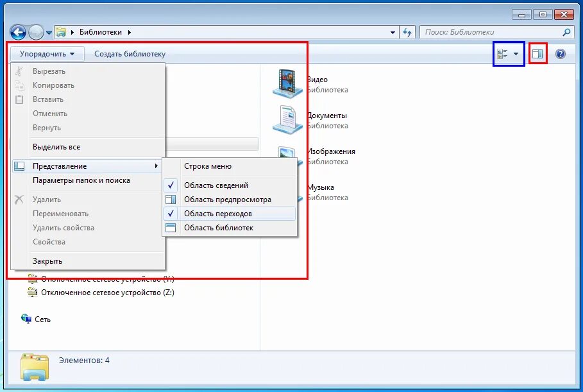
Task: Click the Сеть network icon
Action: pos(26,319)
